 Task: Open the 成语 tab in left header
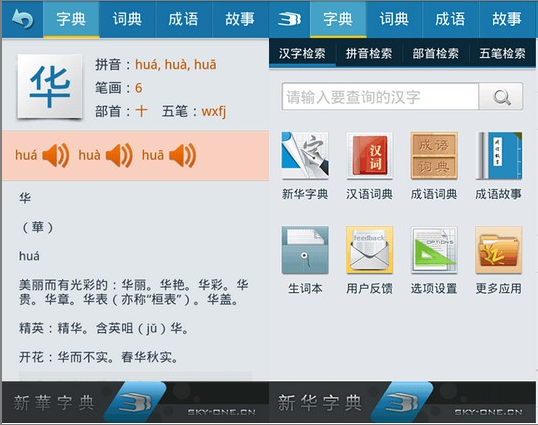pyautogui.click(x=184, y=19)
